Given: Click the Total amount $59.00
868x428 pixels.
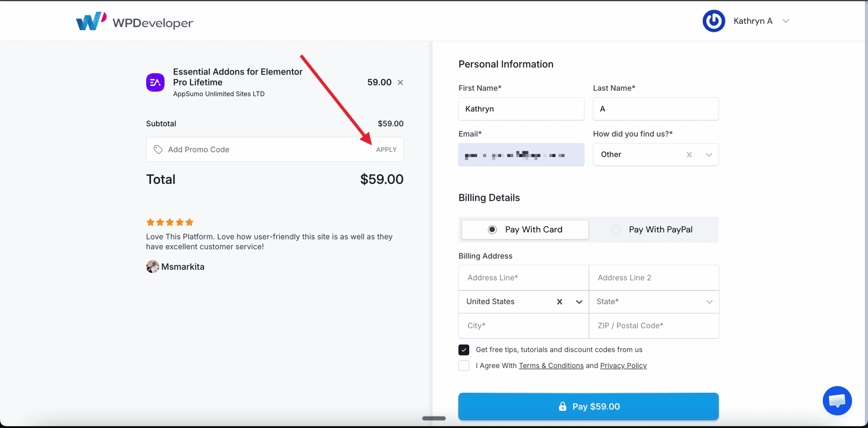Looking at the screenshot, I should pos(382,179).
